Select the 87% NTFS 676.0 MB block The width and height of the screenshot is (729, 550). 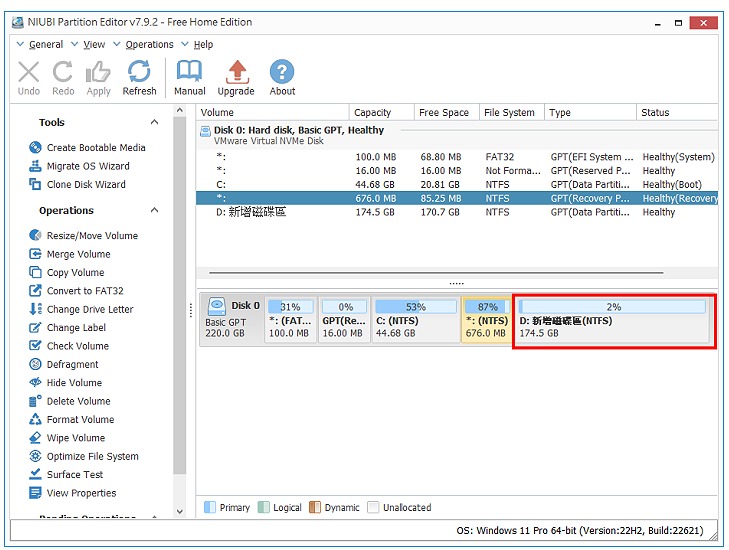coord(487,320)
